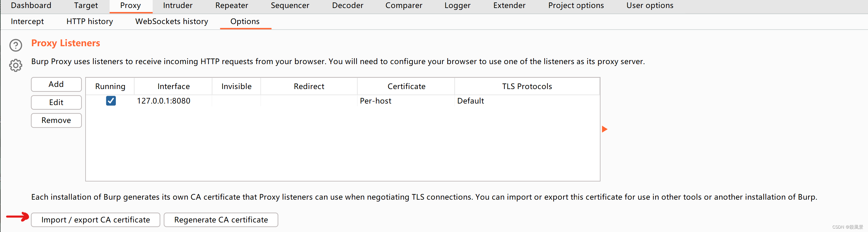Screen dimensions: 868x232
Task: Uncheck the Running checkbox for 127.0.0.1:8080
Action: [x=111, y=101]
